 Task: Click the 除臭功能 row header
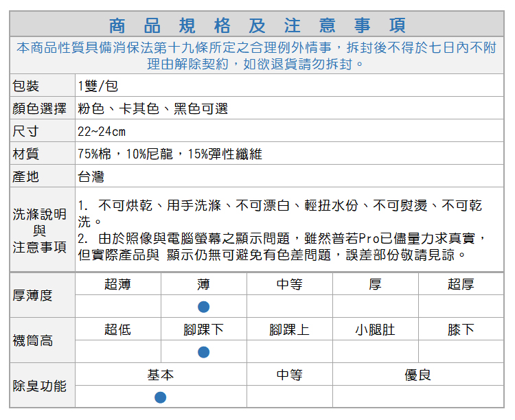(40, 386)
